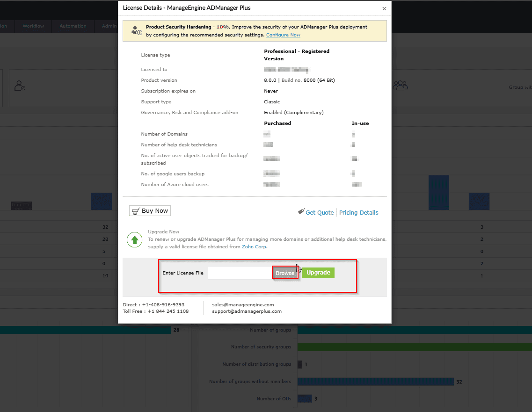The image size is (532, 412).
Task: Click the Enabled (Complimentary) value
Action: tap(294, 113)
